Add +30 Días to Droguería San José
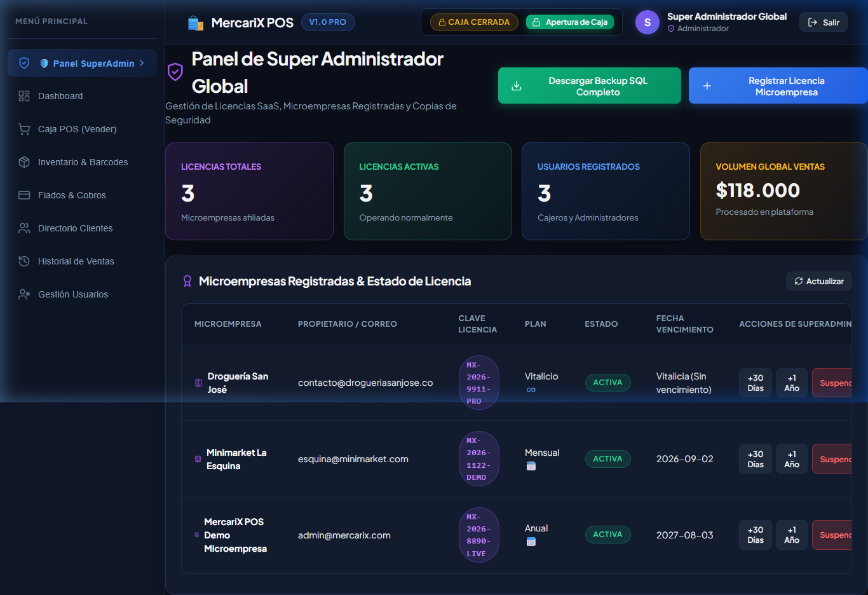 coord(756,383)
